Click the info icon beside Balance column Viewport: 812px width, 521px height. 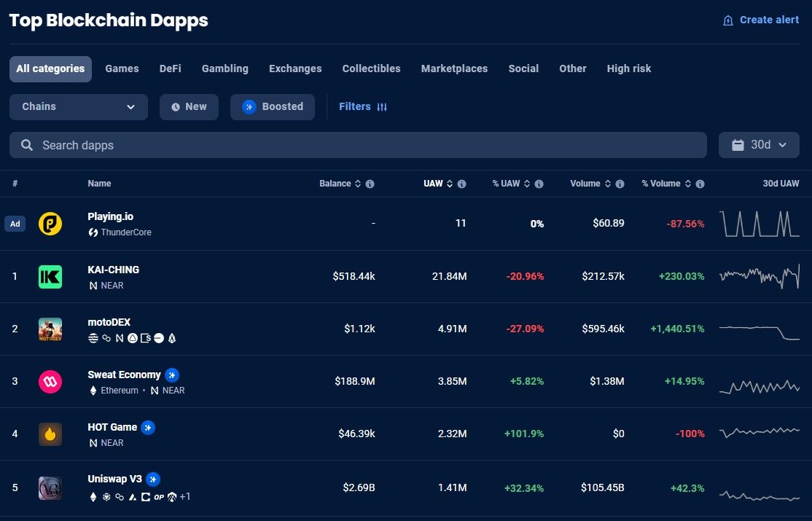click(370, 184)
